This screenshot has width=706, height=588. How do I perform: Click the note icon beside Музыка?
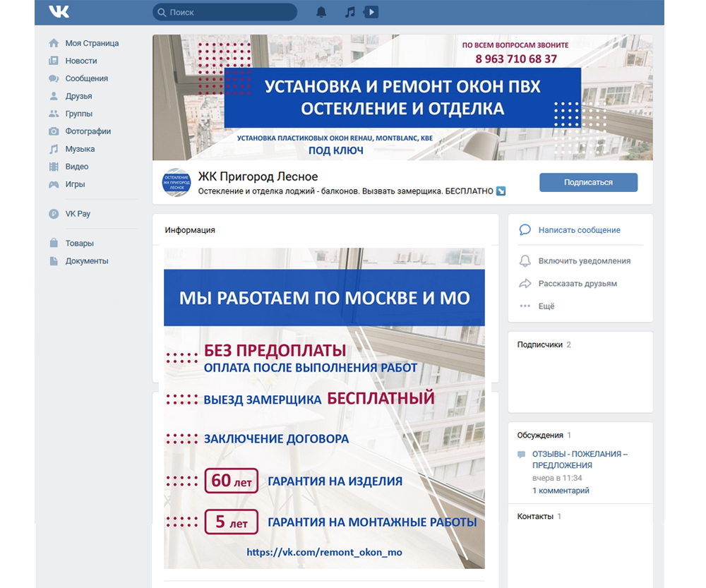pos(54,149)
